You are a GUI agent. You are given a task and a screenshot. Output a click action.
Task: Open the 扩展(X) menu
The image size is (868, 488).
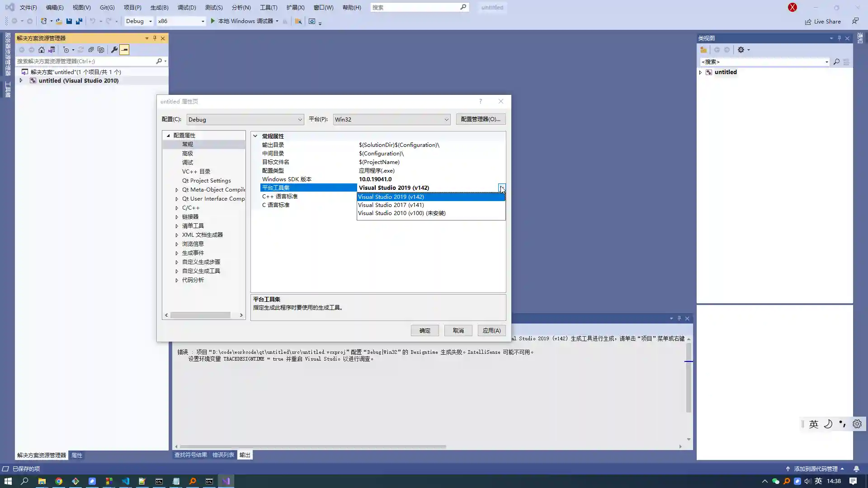click(x=295, y=7)
